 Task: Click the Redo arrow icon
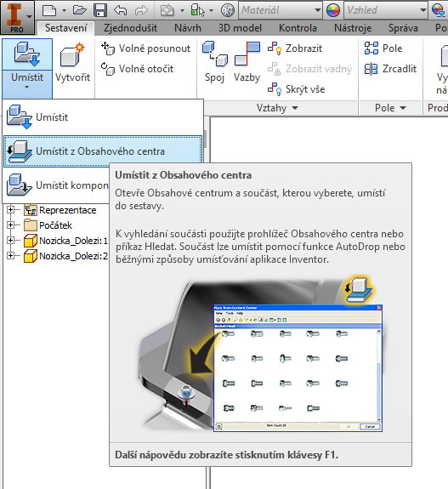(141, 10)
